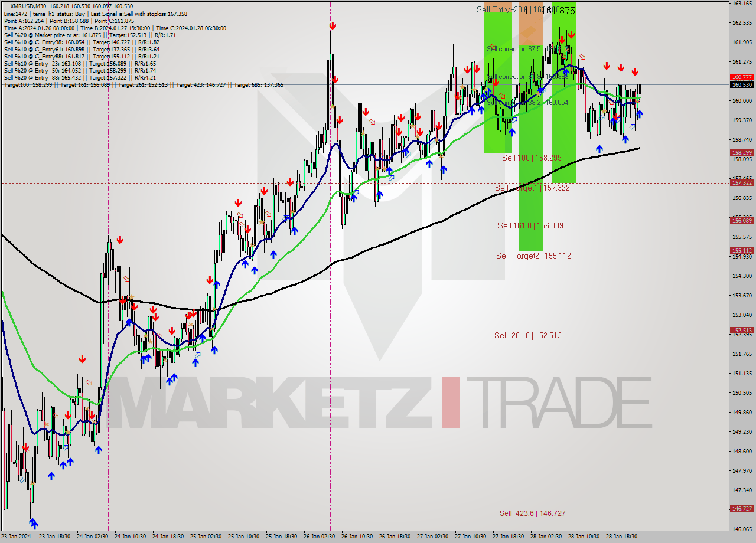Viewport: 756px width, 543px height.
Task: Click the '24 Jan 02:30' time label
Action: [x=94, y=537]
